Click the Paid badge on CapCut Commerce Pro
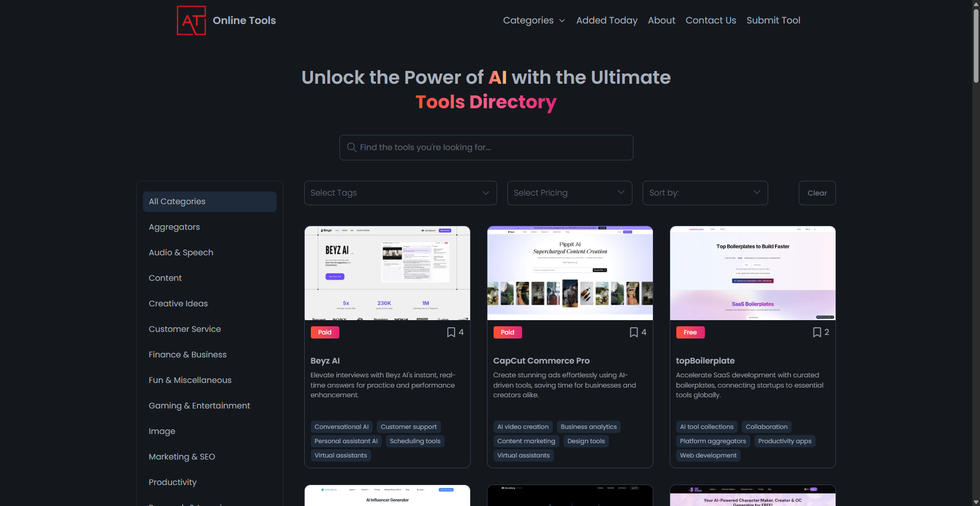The image size is (980, 506). pos(508,332)
